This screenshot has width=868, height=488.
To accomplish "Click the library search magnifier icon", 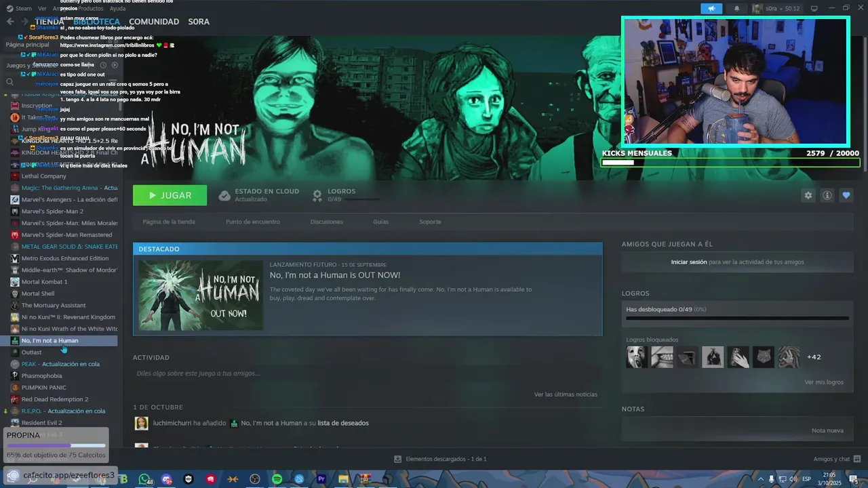I will 9,82.
